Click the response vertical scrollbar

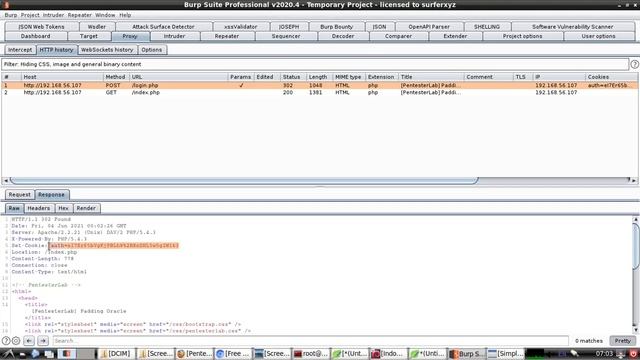click(636, 247)
